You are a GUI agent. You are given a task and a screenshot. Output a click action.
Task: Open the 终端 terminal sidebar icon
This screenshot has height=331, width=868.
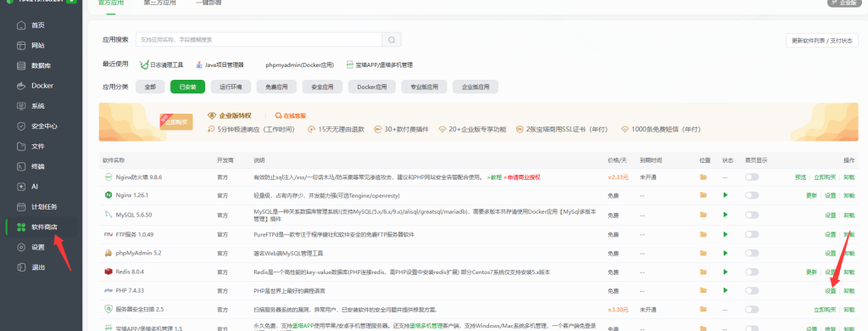point(21,166)
